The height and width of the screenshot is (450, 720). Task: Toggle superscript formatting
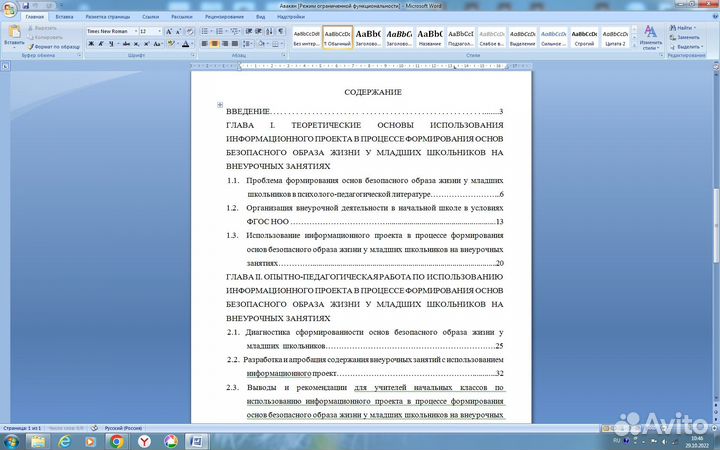146,44
